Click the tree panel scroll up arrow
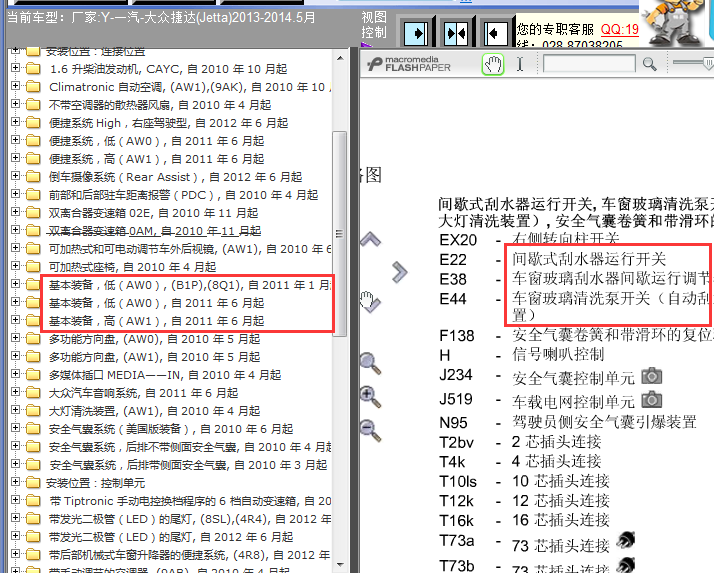Screen dimensions: 714x573 [340, 58]
